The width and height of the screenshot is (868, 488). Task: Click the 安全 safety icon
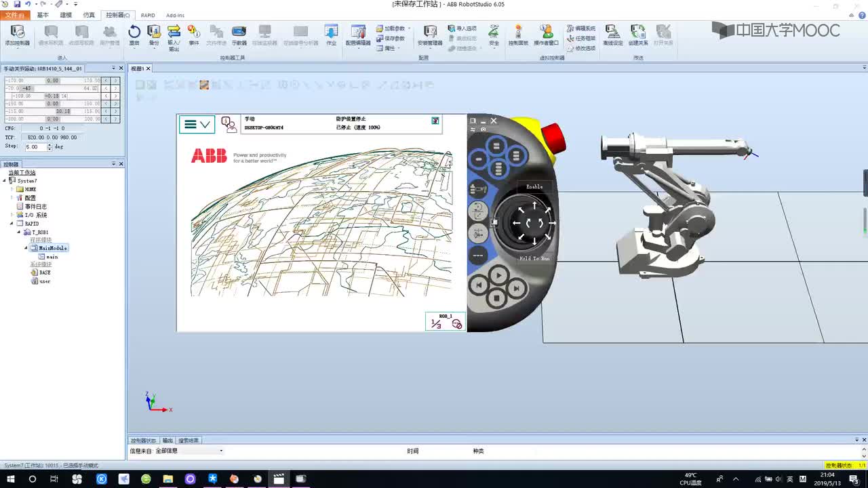(x=494, y=35)
